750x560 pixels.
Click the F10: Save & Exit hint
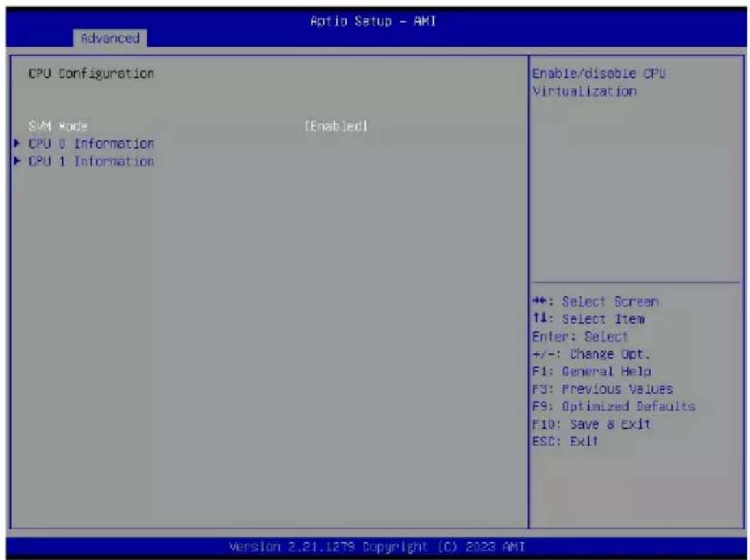point(591,424)
